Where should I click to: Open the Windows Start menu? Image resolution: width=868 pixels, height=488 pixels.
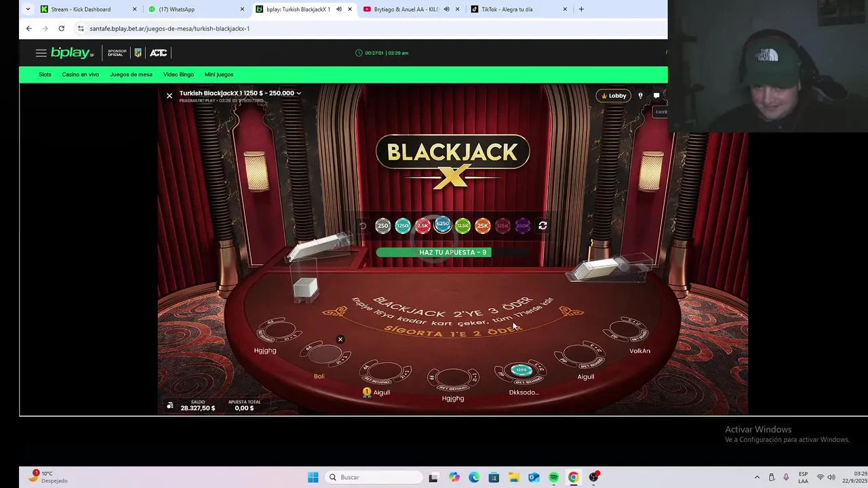tap(313, 477)
